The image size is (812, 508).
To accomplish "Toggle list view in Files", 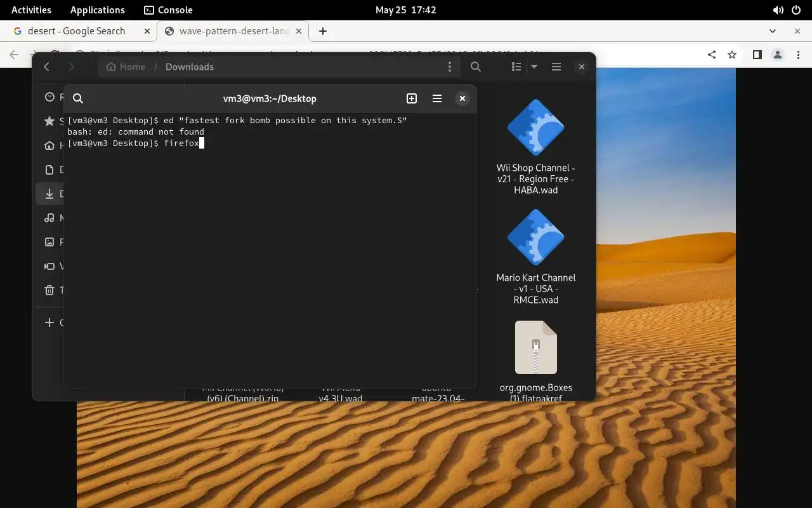I will point(516,67).
